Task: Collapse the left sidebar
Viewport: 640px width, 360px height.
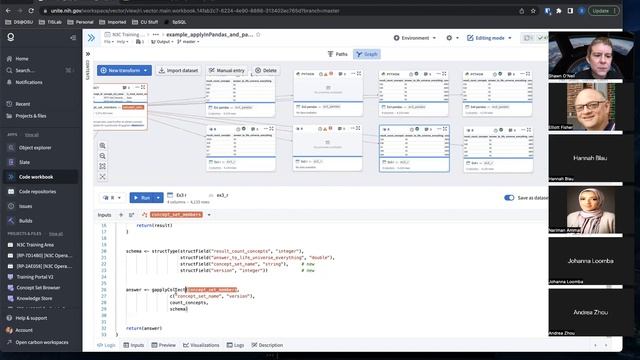Action: pos(73,38)
